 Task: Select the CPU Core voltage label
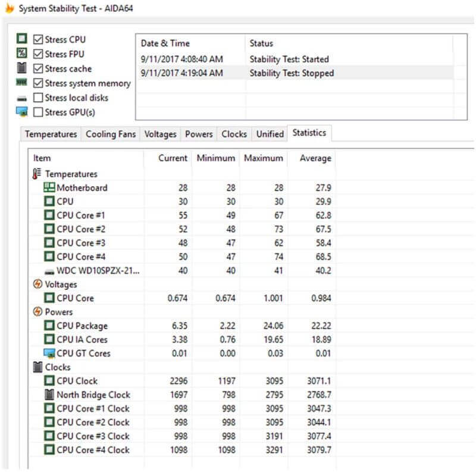(x=75, y=298)
